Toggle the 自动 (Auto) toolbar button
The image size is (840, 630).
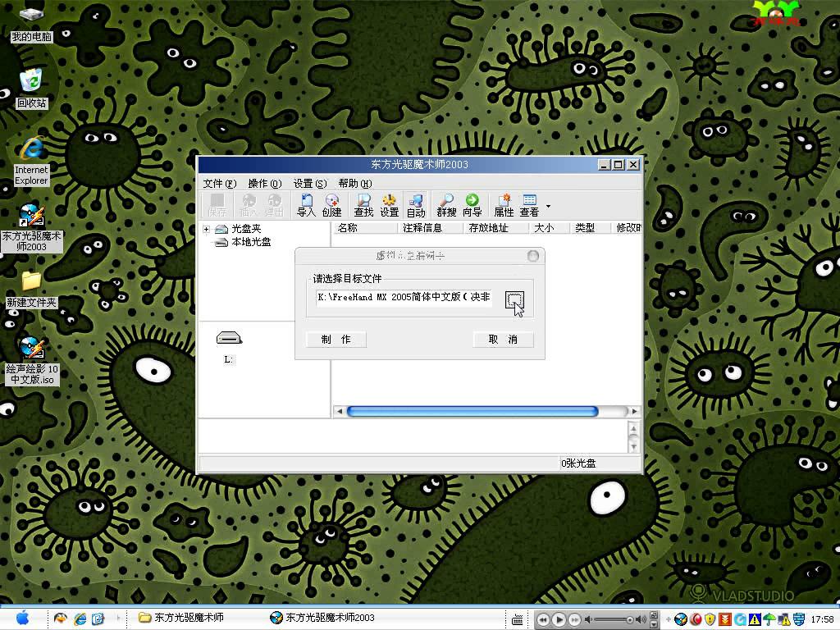[x=416, y=206]
